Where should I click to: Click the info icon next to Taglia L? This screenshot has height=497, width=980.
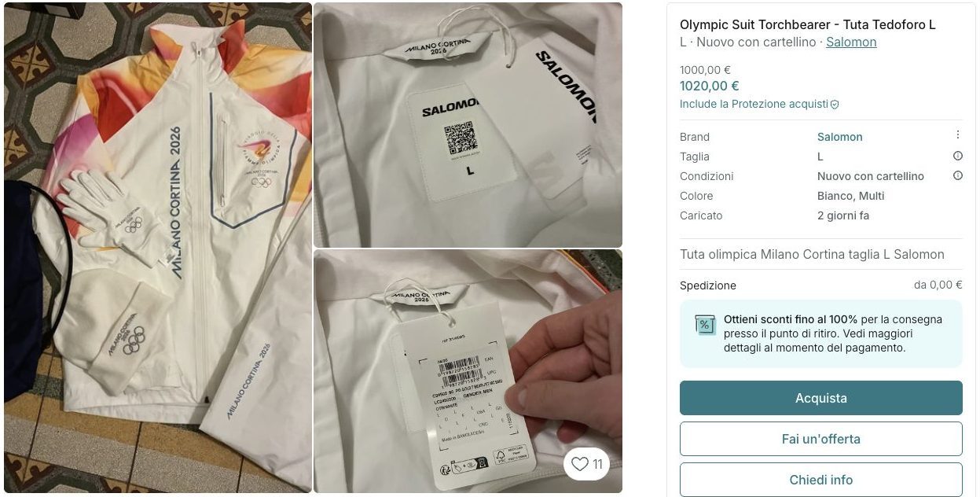(x=957, y=156)
